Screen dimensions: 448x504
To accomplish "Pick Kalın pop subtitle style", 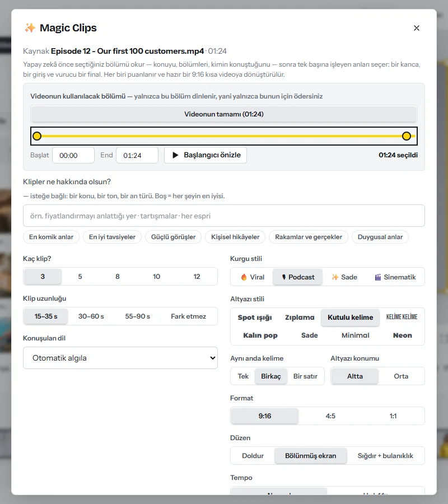I will click(260, 335).
